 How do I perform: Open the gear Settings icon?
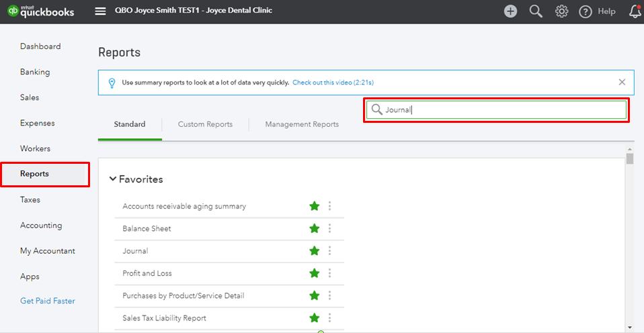pos(561,11)
